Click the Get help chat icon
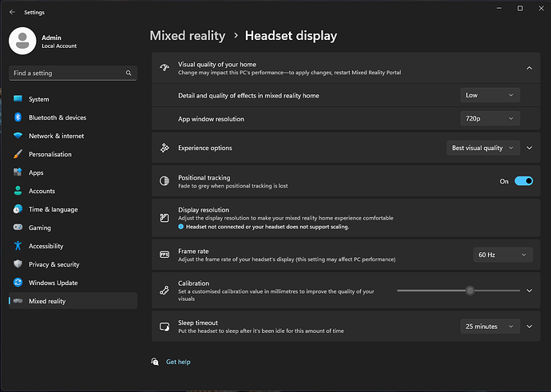 155,362
